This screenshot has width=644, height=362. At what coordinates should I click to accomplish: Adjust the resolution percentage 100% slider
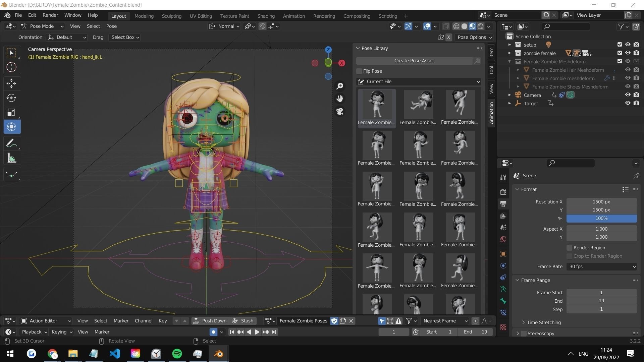[601, 218]
